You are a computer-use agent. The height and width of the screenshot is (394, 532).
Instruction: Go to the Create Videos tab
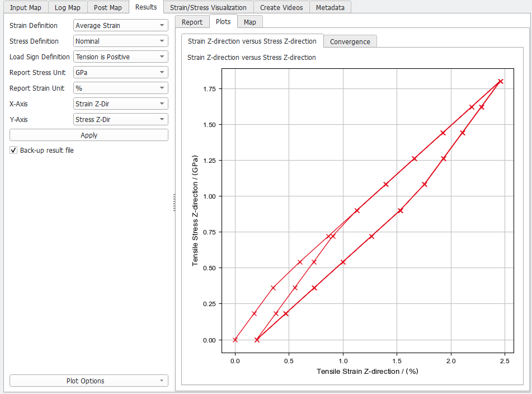281,7
